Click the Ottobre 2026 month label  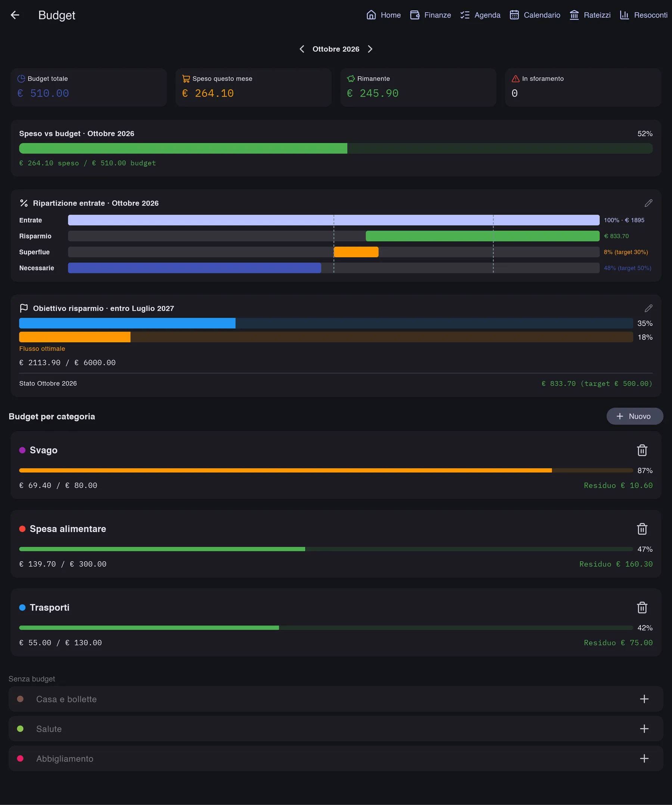(x=336, y=49)
